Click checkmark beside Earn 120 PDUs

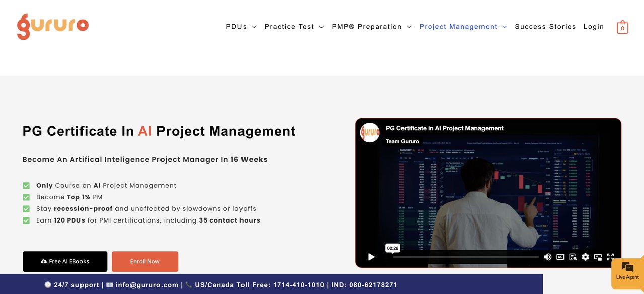pyautogui.click(x=26, y=220)
